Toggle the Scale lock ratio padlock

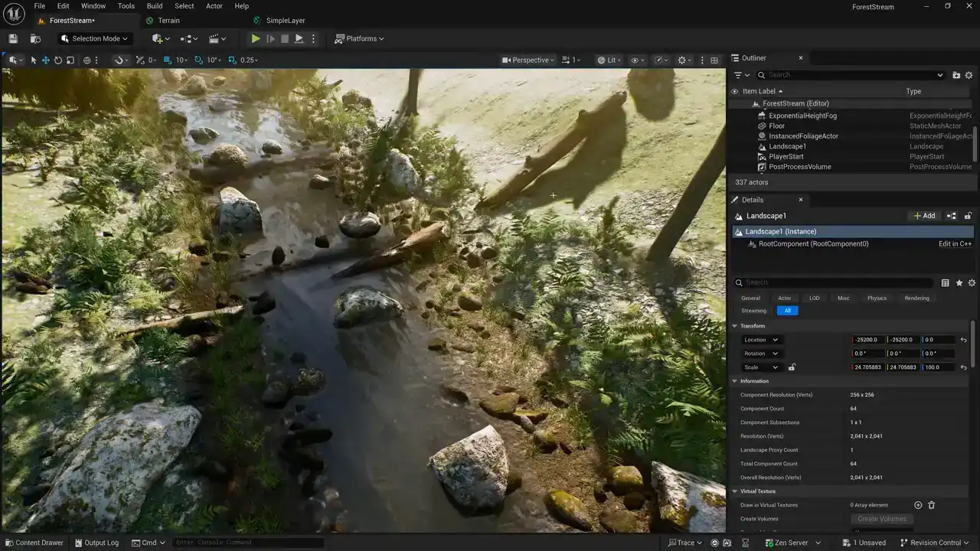pos(792,367)
